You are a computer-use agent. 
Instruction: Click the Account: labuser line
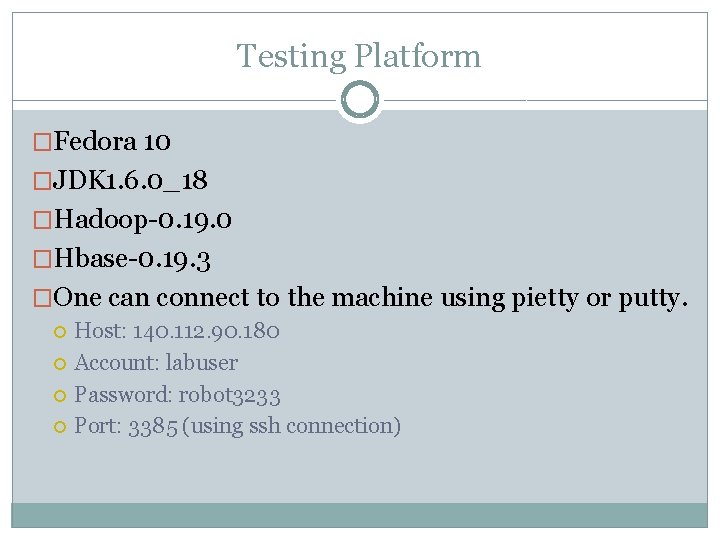click(156, 363)
